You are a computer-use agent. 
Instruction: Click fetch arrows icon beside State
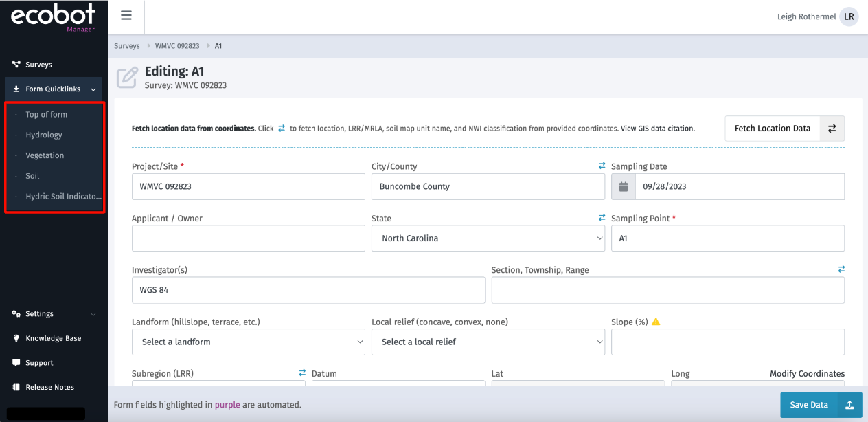click(x=602, y=218)
